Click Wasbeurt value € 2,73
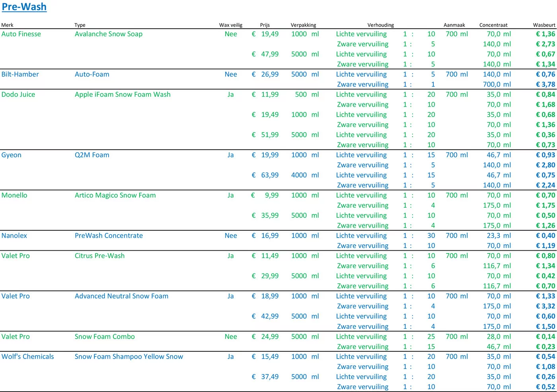The image size is (557, 392). 545,44
